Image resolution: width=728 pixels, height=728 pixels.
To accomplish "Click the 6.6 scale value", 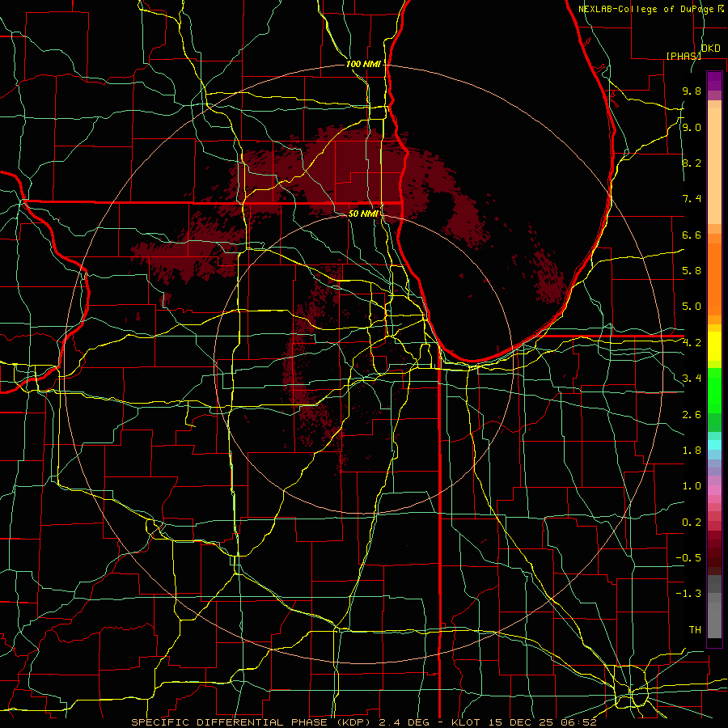I will [x=692, y=235].
